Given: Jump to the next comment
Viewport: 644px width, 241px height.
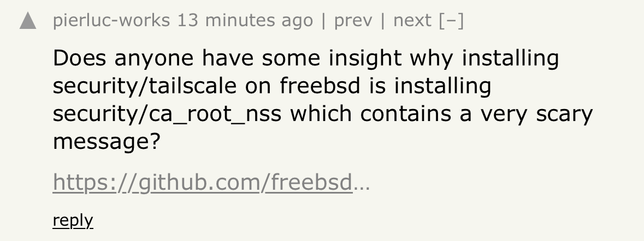Looking at the screenshot, I should pos(412,21).
